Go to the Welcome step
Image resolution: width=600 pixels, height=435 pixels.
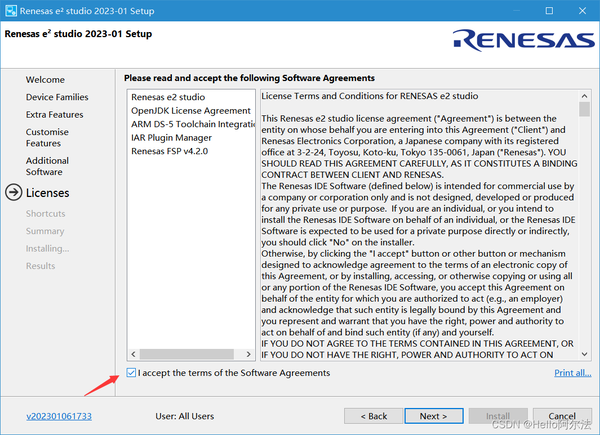click(45, 80)
